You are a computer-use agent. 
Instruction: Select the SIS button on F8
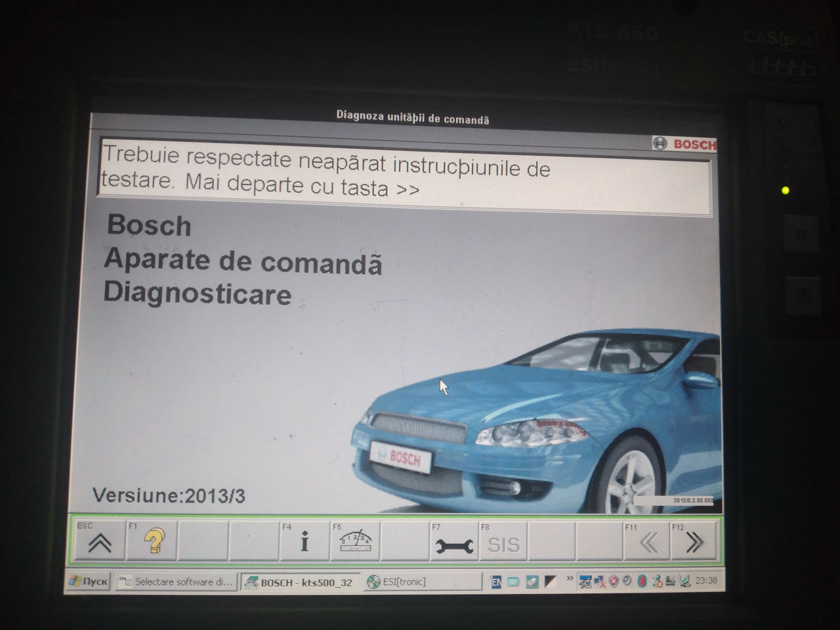(x=503, y=543)
